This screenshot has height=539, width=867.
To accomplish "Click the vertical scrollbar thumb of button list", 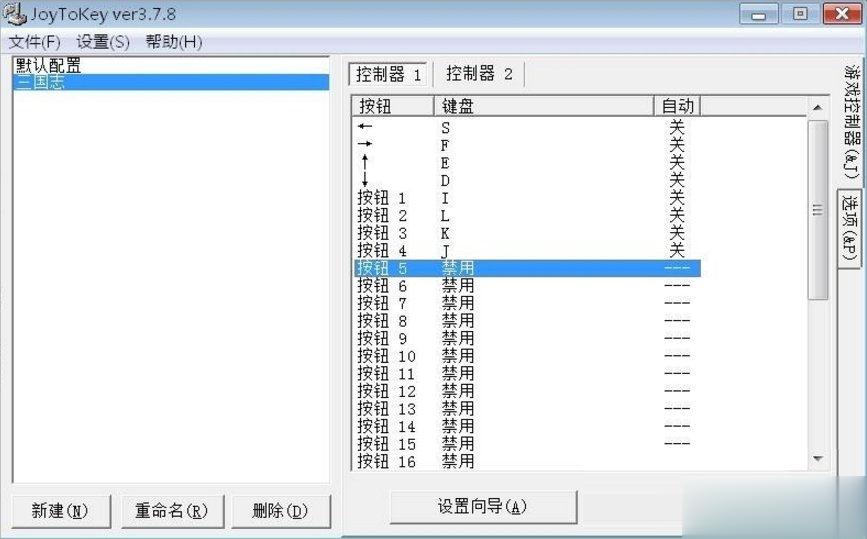I will click(x=818, y=210).
